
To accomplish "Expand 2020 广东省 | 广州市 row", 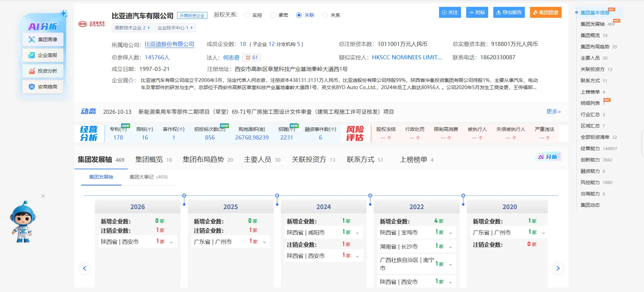I will (509, 232).
